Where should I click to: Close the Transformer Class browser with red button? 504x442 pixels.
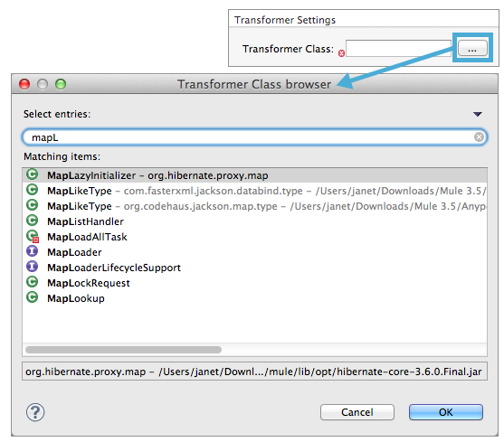(x=24, y=84)
